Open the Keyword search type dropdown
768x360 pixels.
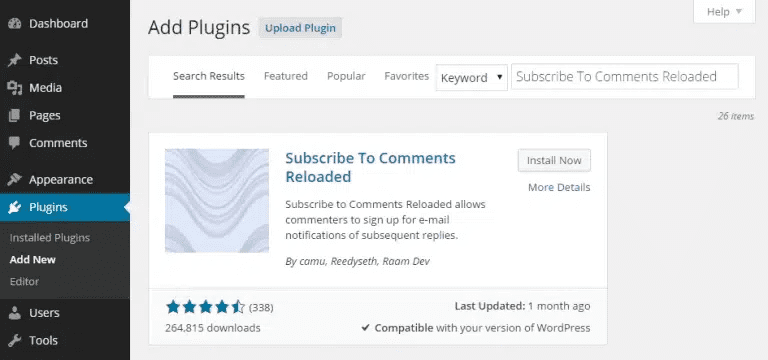pos(472,77)
